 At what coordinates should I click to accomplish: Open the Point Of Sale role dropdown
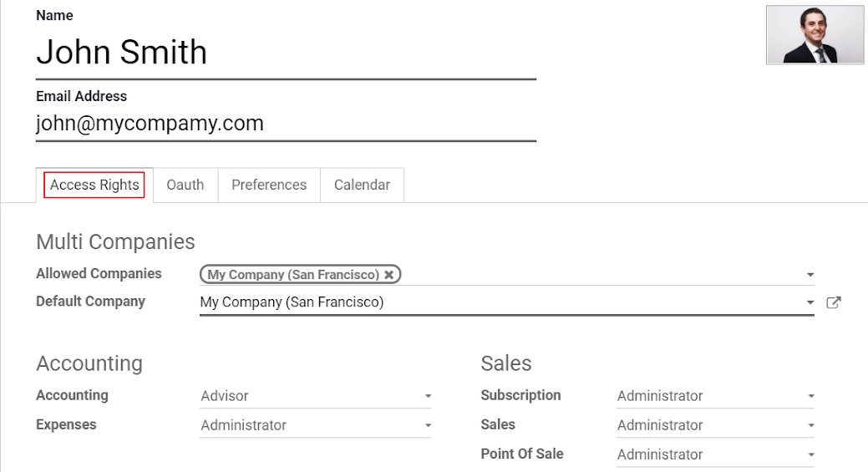pyautogui.click(x=810, y=454)
